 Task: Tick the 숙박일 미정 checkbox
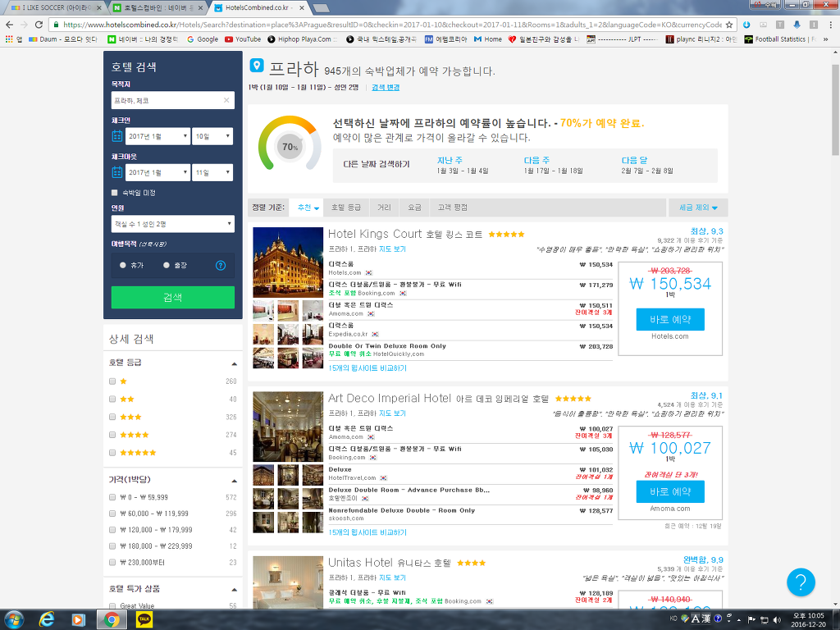[x=114, y=192]
